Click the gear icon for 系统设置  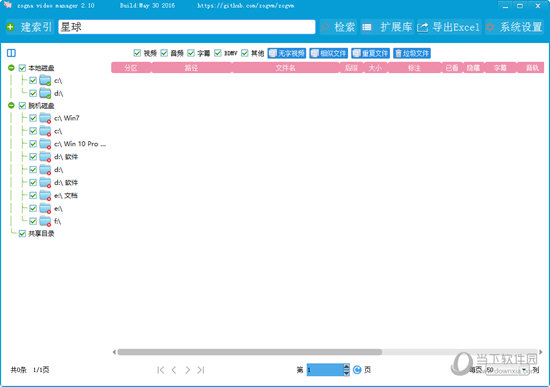pyautogui.click(x=490, y=27)
